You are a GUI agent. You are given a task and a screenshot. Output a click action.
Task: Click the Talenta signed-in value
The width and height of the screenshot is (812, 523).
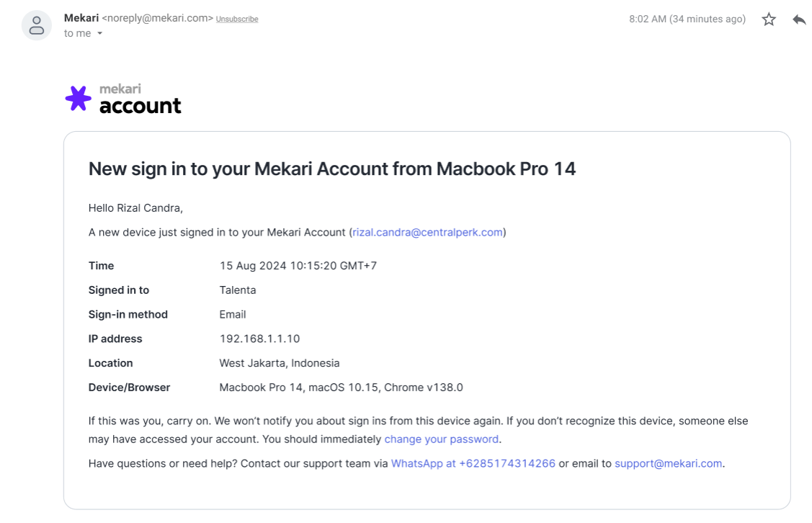click(238, 290)
